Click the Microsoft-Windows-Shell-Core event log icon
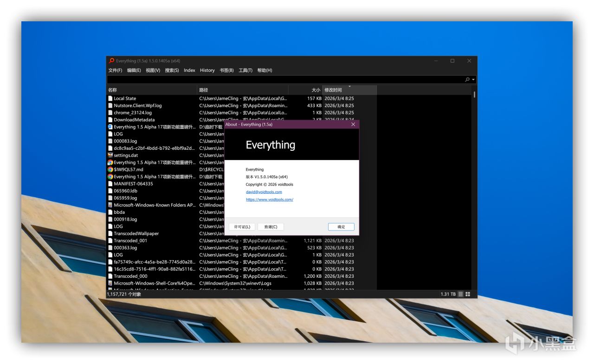Viewport: 594px width, 364px height. click(110, 283)
